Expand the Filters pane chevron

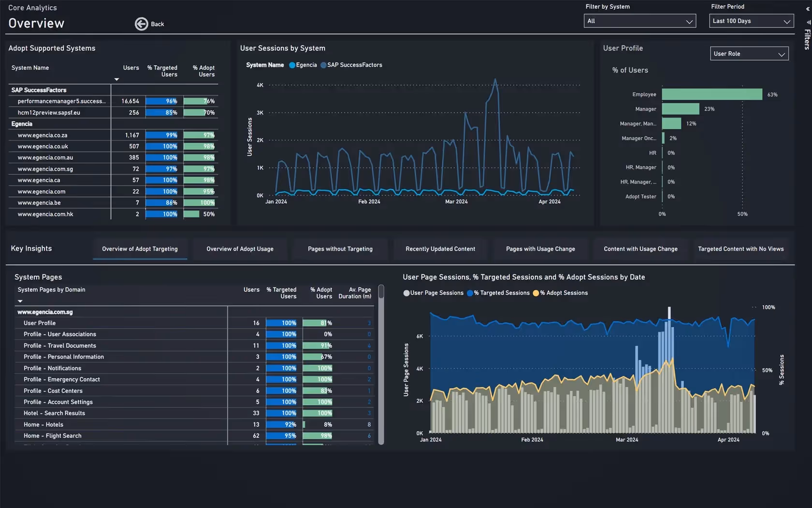pos(808,9)
